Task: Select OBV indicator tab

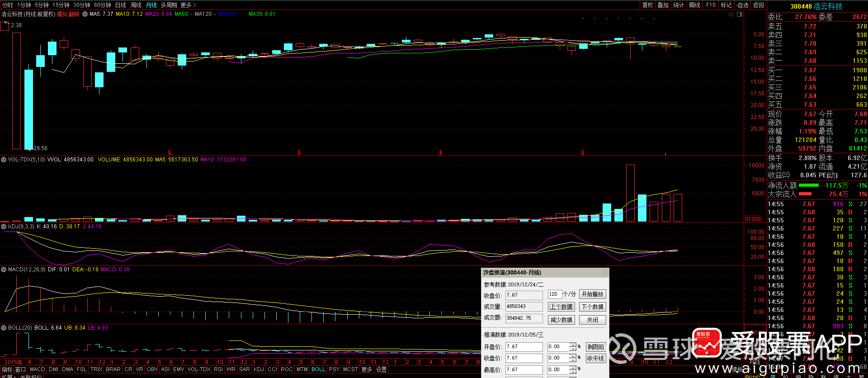Action: click(x=152, y=369)
